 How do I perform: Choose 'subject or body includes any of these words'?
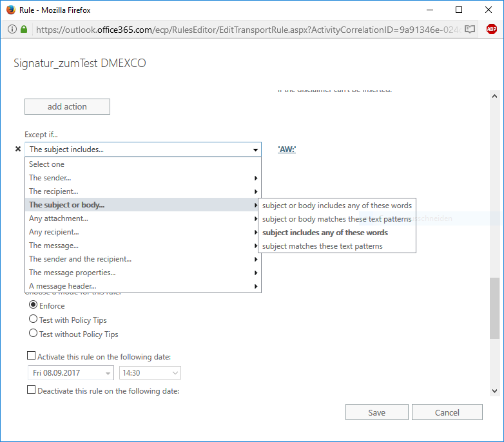point(337,206)
